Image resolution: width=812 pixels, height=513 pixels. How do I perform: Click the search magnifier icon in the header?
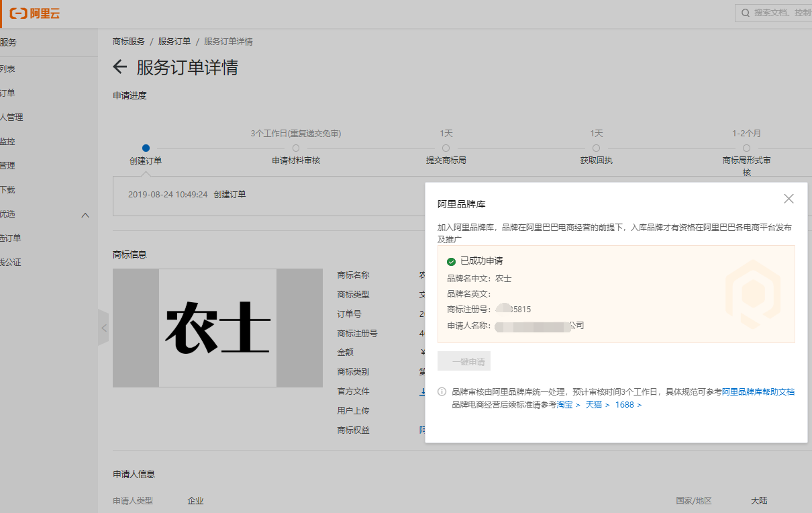[x=746, y=13]
